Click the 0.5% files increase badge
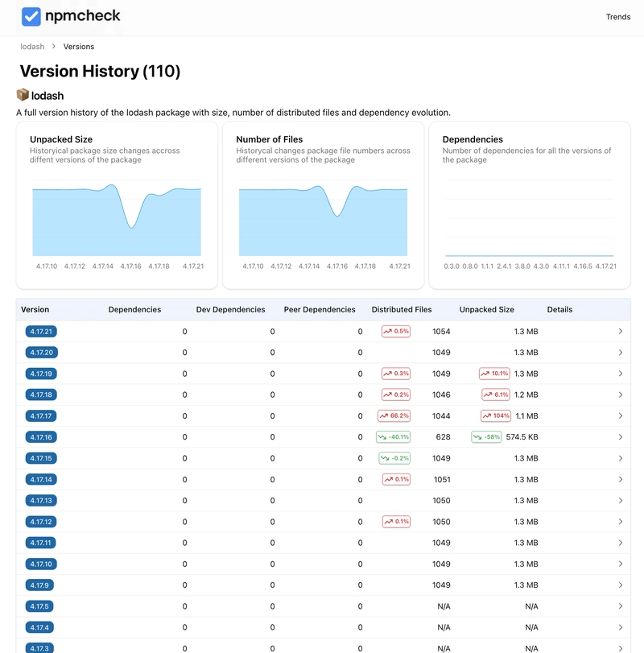The height and width of the screenshot is (653, 644). (396, 332)
